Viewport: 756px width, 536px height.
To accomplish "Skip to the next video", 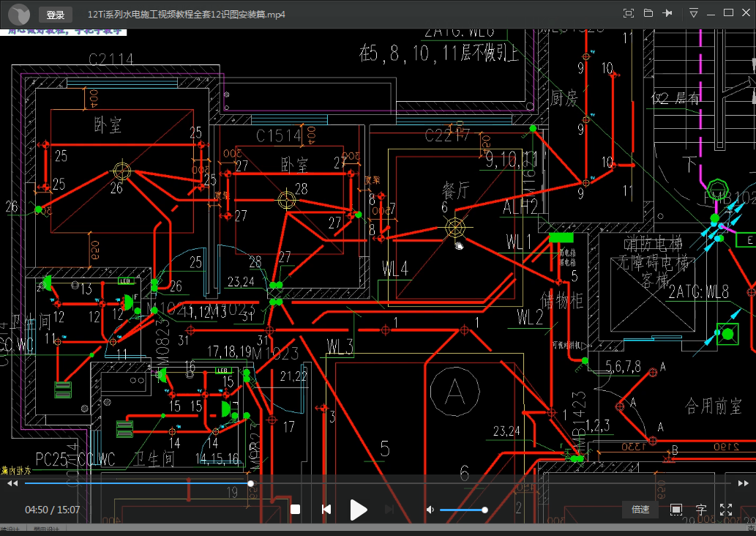I will click(x=389, y=510).
